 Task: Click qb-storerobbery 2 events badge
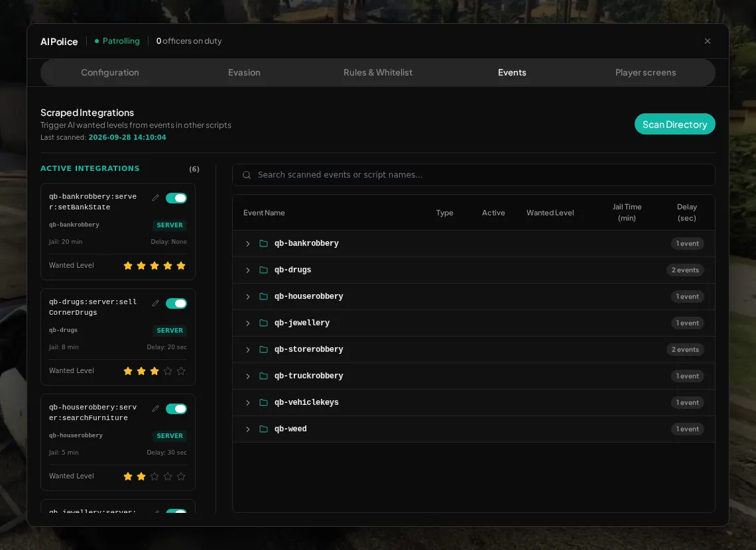click(x=685, y=350)
